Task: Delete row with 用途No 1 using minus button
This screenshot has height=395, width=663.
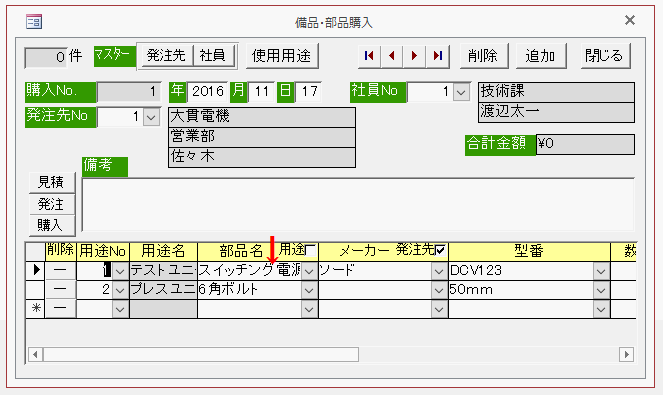Action: (60, 270)
